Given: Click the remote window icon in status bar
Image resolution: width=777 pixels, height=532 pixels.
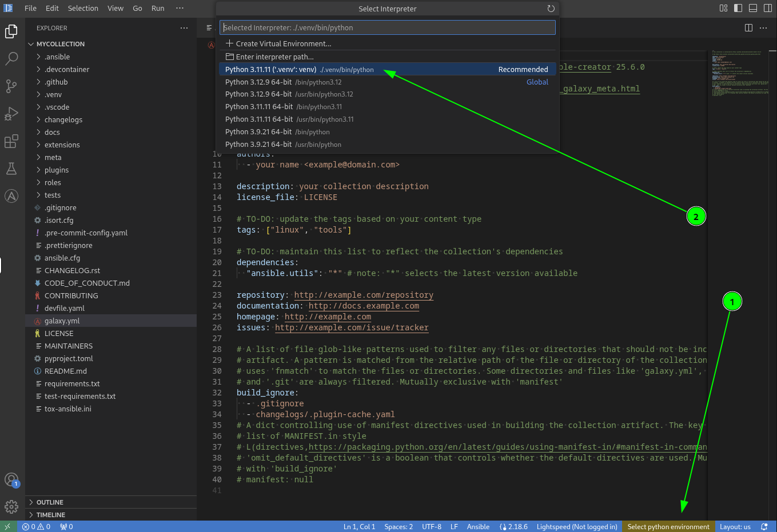Looking at the screenshot, I should point(8,527).
